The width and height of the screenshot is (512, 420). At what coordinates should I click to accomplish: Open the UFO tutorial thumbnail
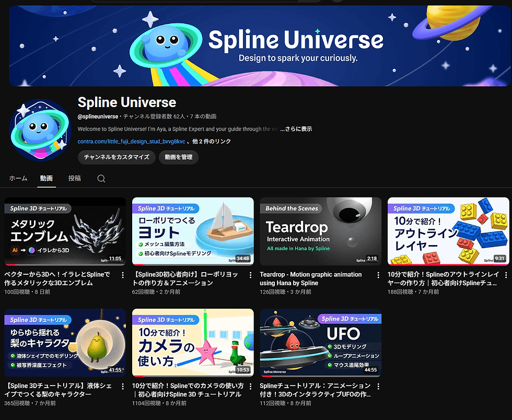pos(320,343)
